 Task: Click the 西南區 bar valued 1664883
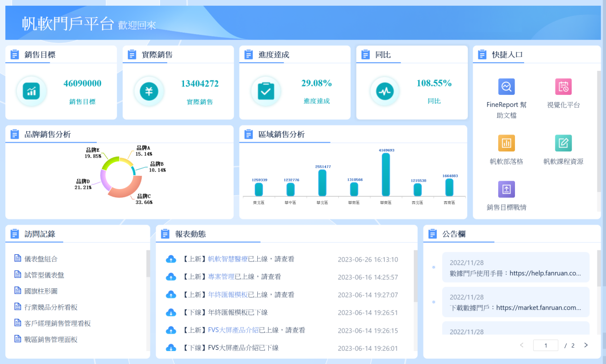tap(449, 188)
